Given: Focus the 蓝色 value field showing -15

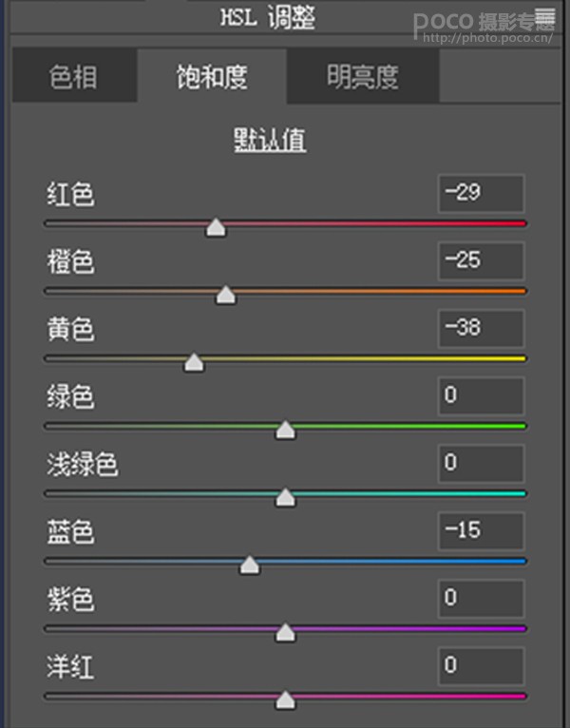Looking at the screenshot, I should pos(482,530).
